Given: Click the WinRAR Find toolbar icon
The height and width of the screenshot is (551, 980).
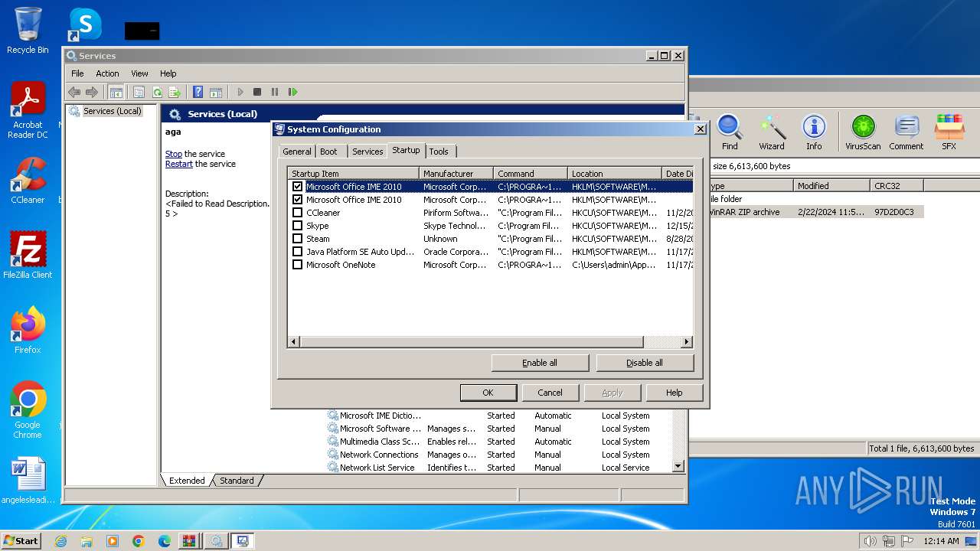Looking at the screenshot, I should click(730, 132).
